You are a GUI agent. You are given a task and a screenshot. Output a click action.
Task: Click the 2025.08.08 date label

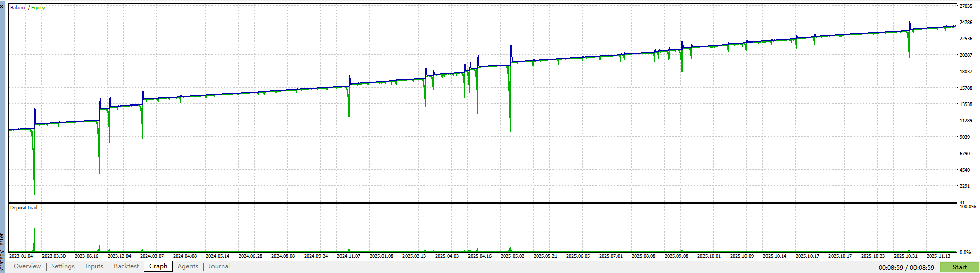pos(644,256)
